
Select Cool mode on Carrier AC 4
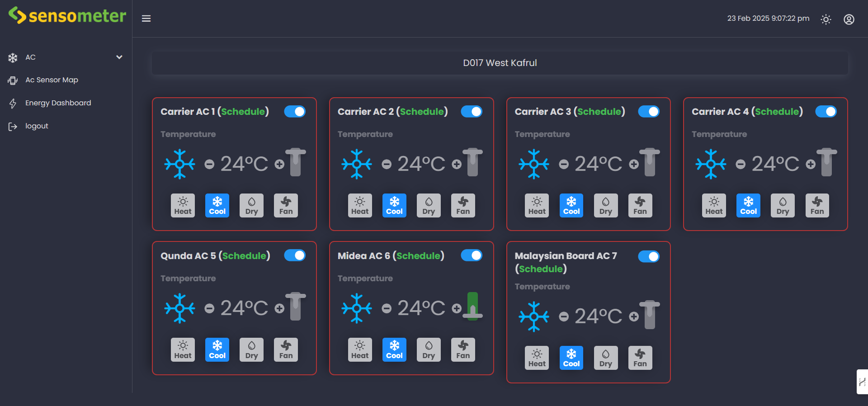[x=748, y=206]
